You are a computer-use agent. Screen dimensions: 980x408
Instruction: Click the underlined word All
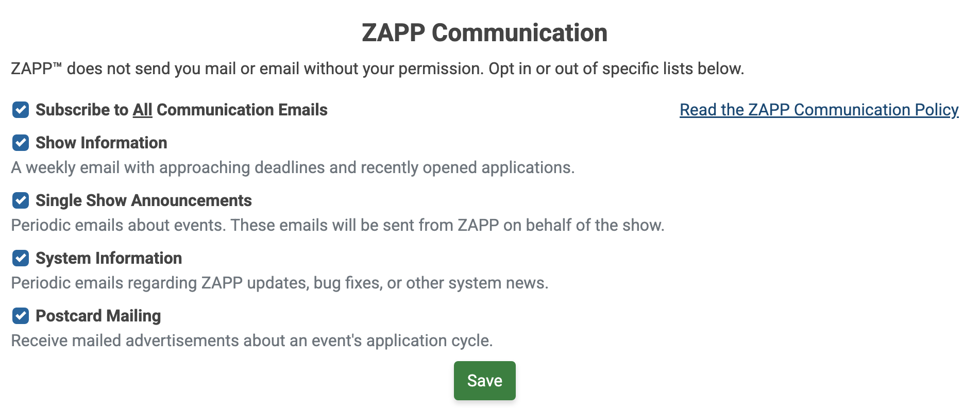pos(142,110)
